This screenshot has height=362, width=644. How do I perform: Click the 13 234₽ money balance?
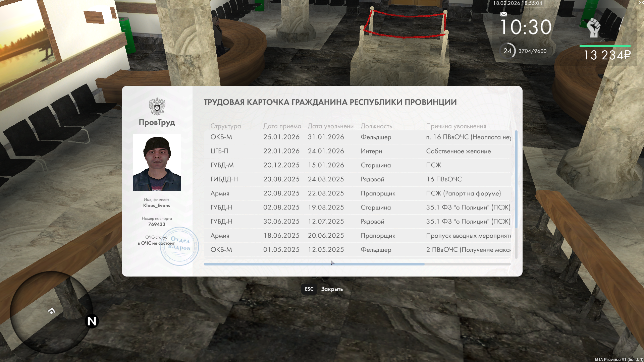coord(607,55)
